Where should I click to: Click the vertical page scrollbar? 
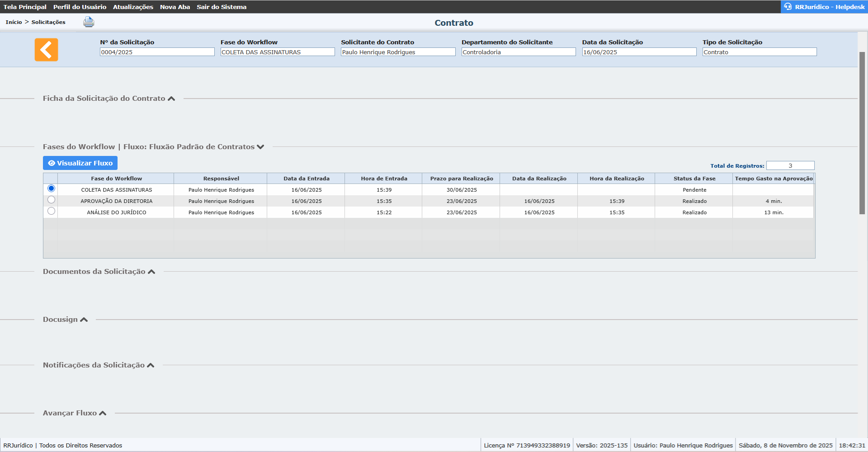(862, 133)
